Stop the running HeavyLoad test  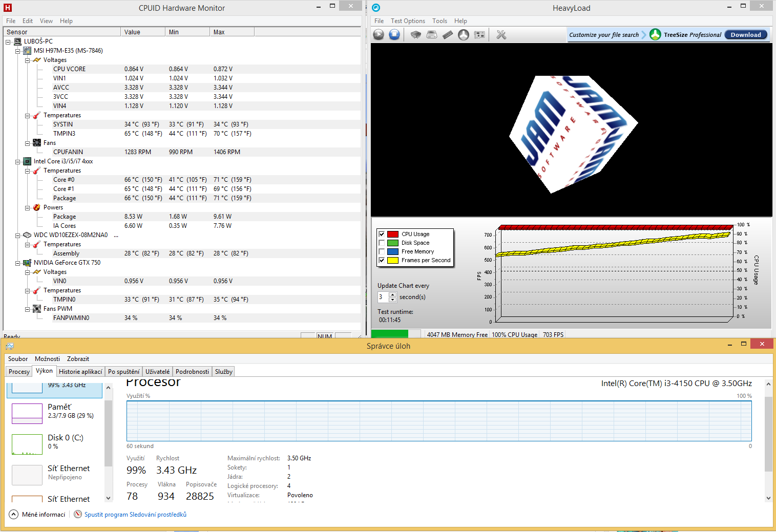(394, 34)
